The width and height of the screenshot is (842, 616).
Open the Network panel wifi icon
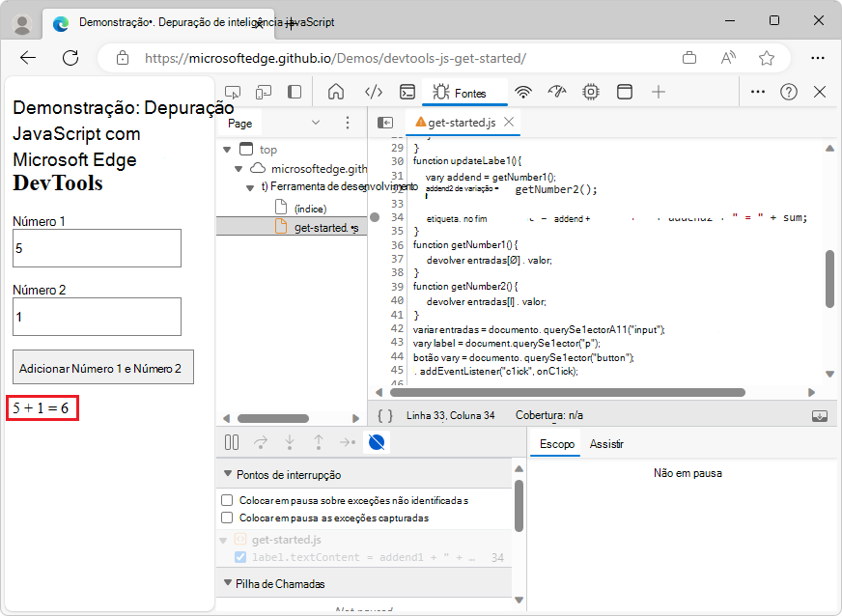[x=522, y=93]
